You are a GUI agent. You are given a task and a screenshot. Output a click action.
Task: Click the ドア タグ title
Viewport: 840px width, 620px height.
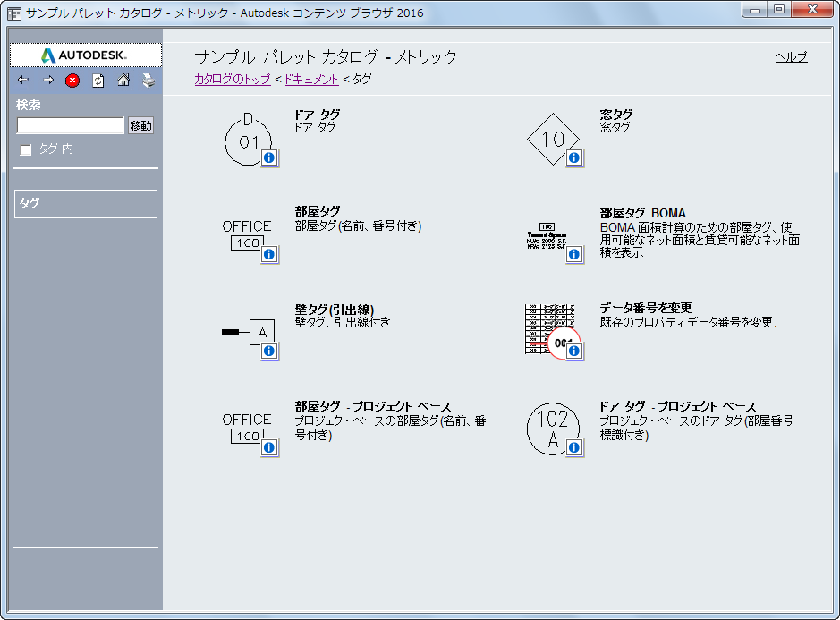(x=318, y=115)
